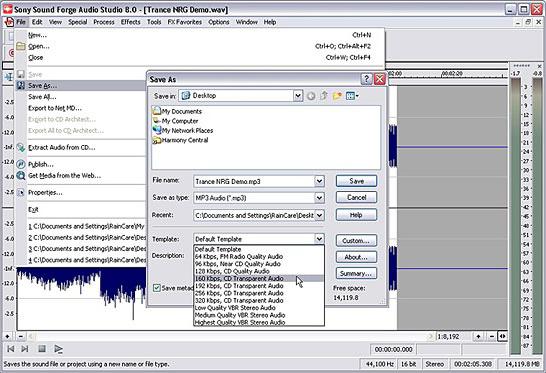Click the Extract Audio from CD icon
The width and height of the screenshot is (546, 373).
21,148
